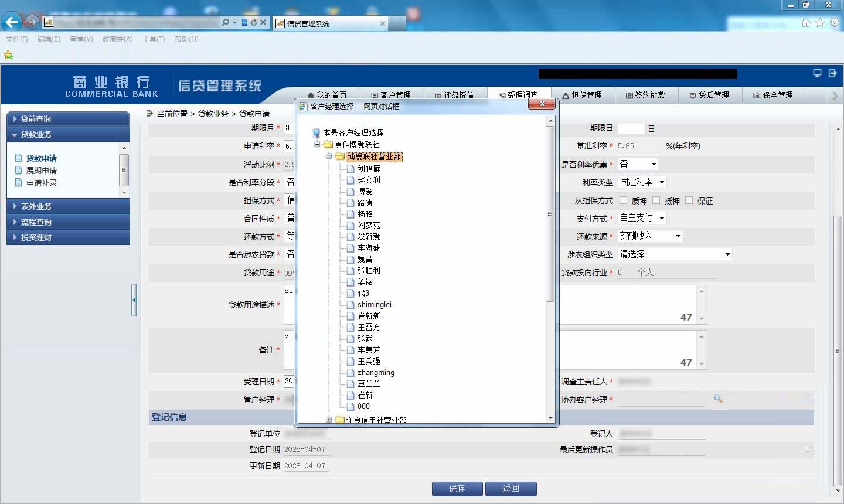Screen dimensions: 844x504
Task: Click the 期限日 input field
Action: pos(631,128)
